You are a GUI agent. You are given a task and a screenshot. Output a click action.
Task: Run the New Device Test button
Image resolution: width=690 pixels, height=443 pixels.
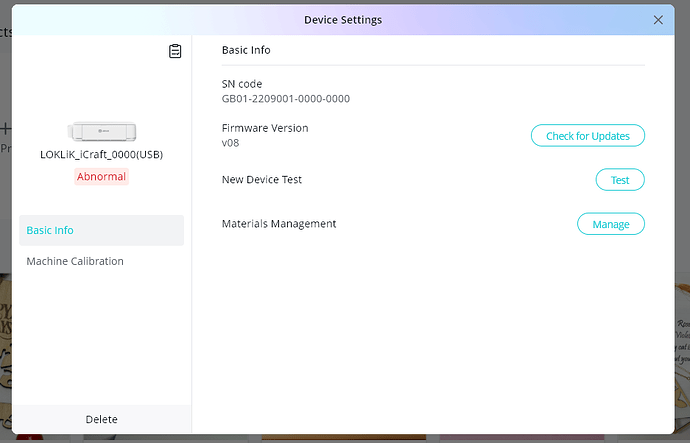coord(619,180)
